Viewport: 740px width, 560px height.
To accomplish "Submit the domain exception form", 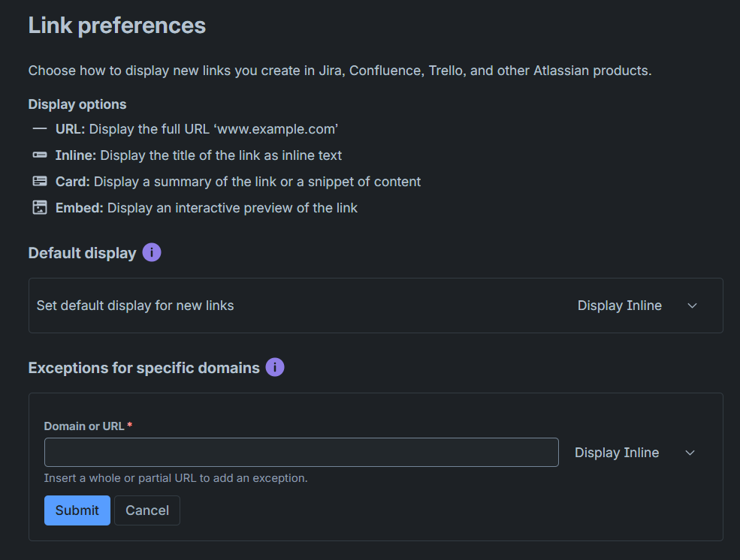I will click(77, 510).
